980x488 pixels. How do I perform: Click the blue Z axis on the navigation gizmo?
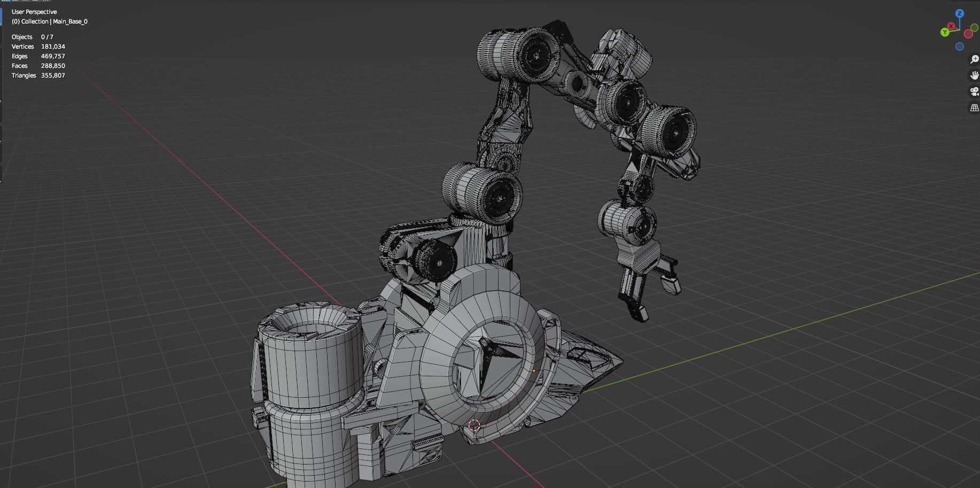[960, 13]
